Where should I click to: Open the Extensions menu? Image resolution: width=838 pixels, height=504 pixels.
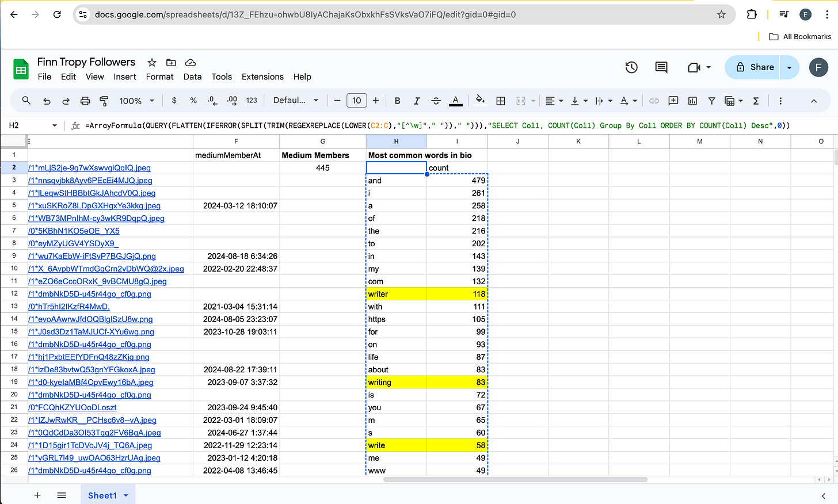tap(262, 77)
